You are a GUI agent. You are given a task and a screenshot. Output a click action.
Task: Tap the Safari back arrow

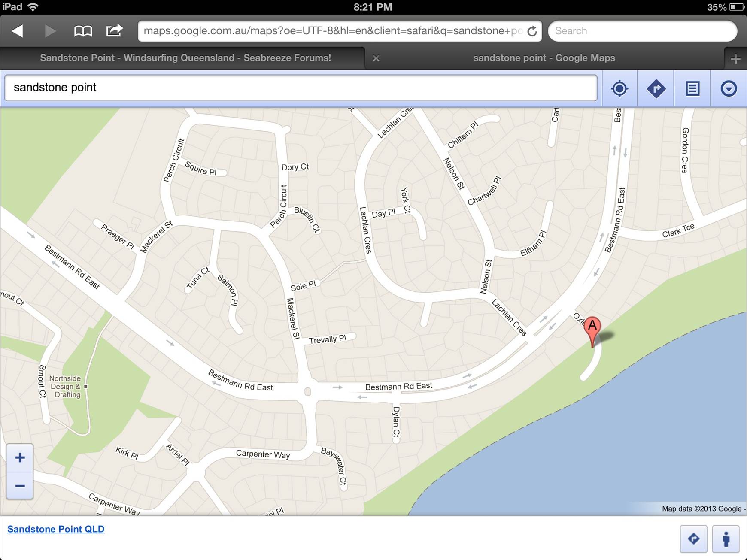[17, 31]
